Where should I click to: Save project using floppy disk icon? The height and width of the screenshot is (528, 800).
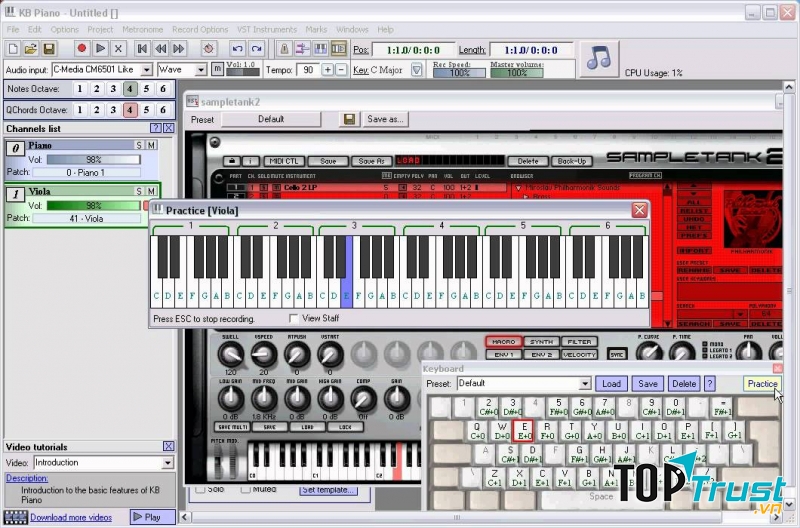click(x=49, y=49)
